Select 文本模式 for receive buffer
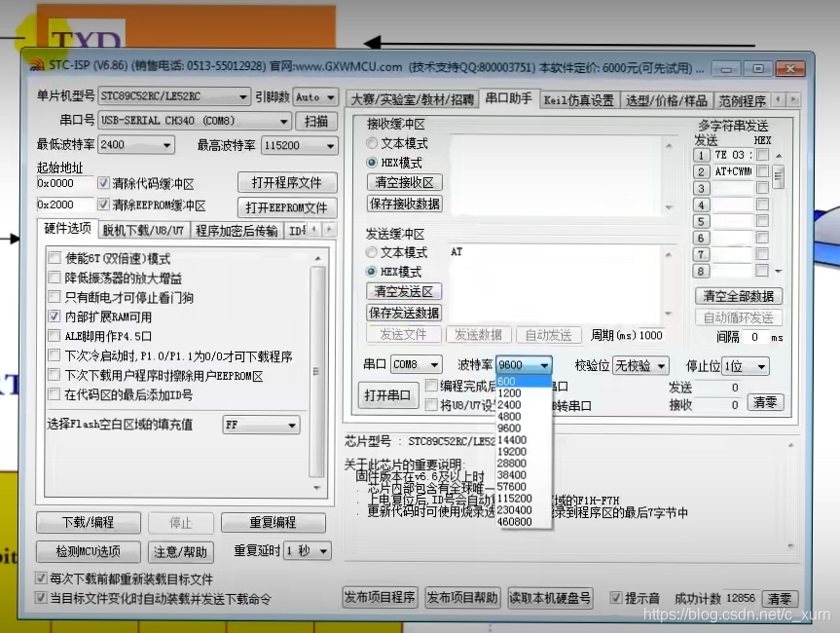 click(x=372, y=143)
